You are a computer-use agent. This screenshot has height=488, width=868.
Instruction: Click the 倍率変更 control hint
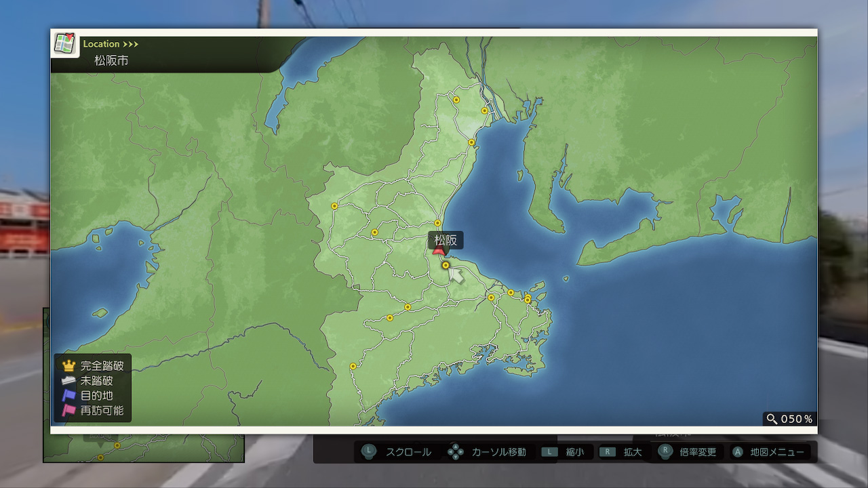coord(698,452)
